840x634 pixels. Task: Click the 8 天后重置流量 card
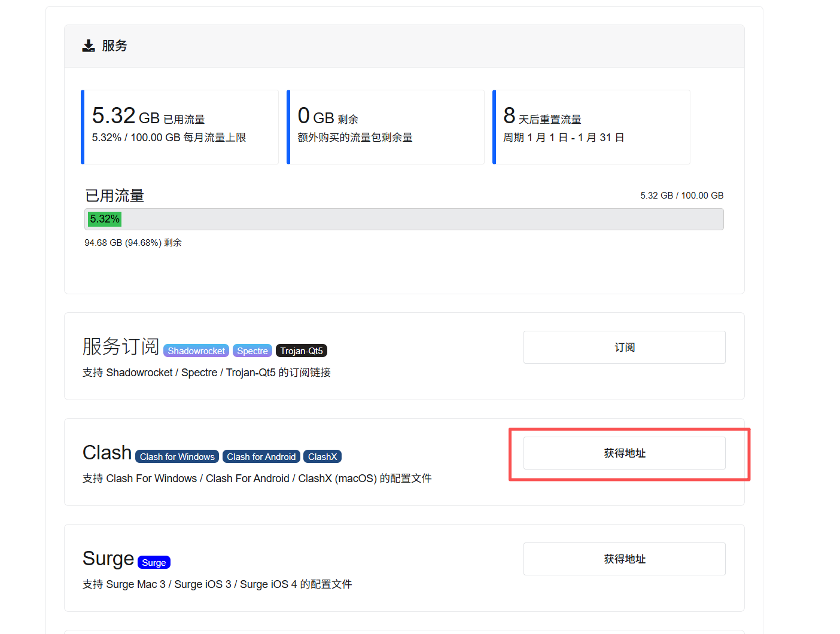591,127
